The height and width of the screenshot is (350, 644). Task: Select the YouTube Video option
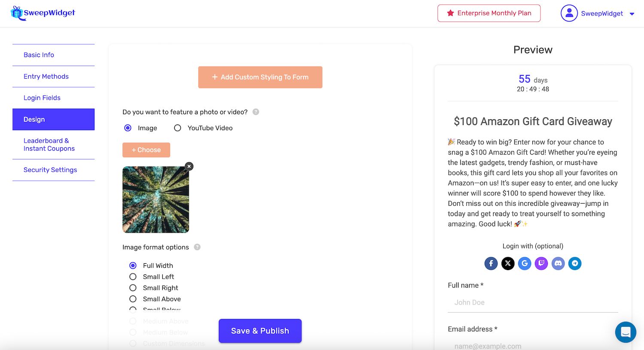[x=177, y=128]
